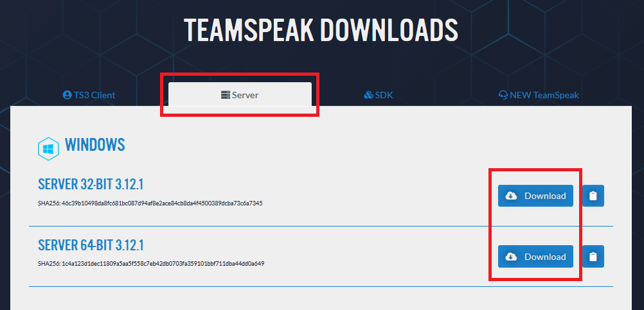Image resolution: width=644 pixels, height=310 pixels.
Task: Download Server 64-bit 3.12.1
Action: pos(535,257)
